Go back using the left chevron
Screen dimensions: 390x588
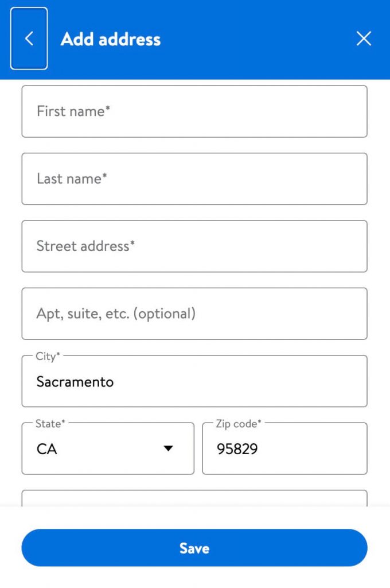(29, 38)
